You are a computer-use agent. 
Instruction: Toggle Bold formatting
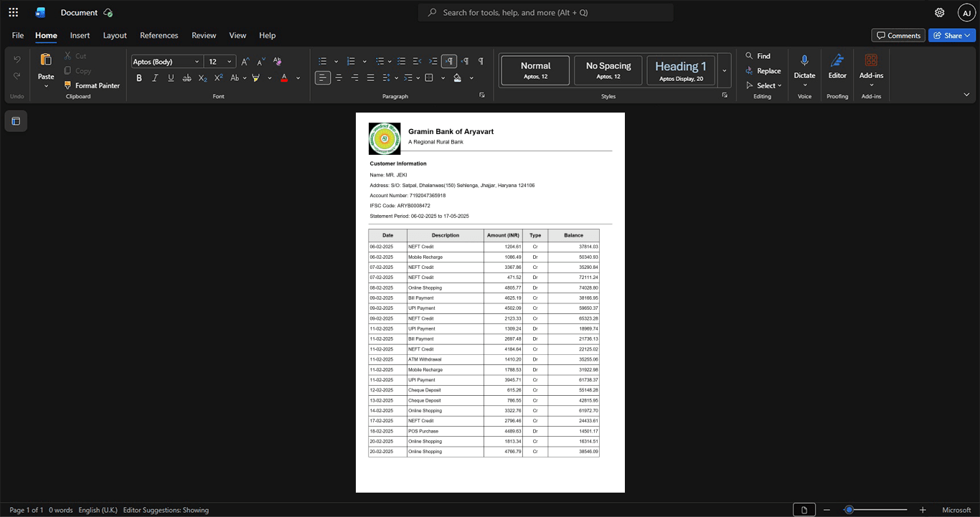(x=139, y=78)
